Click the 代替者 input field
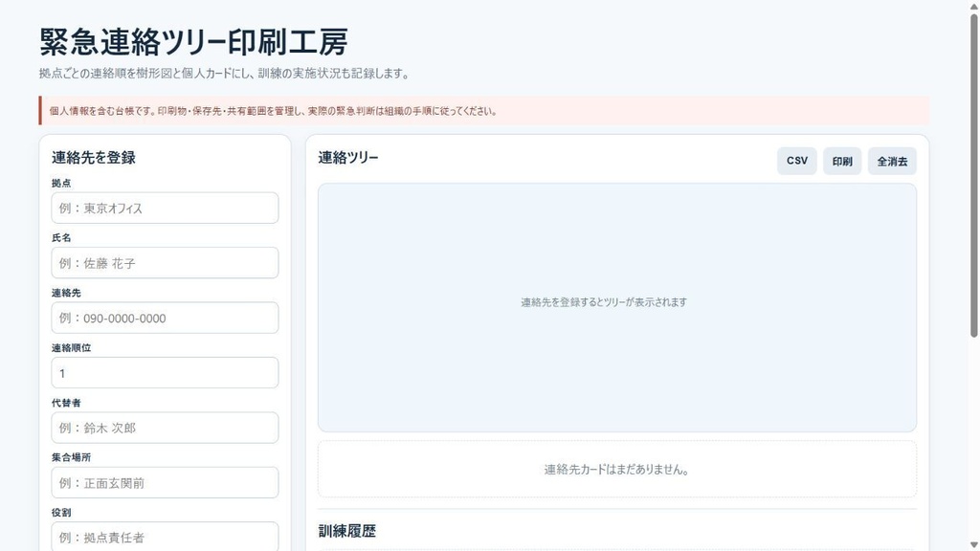Viewport: 980px width, 551px height. 165,428
